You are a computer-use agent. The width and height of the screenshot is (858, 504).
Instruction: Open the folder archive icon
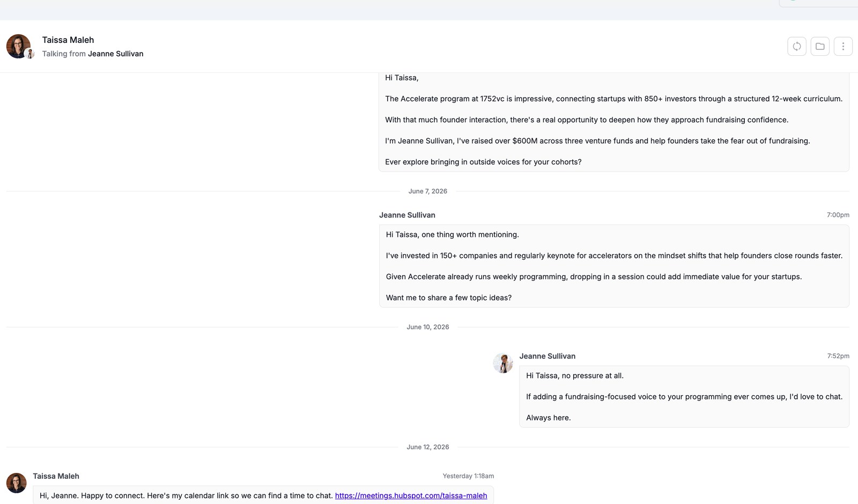pyautogui.click(x=820, y=46)
